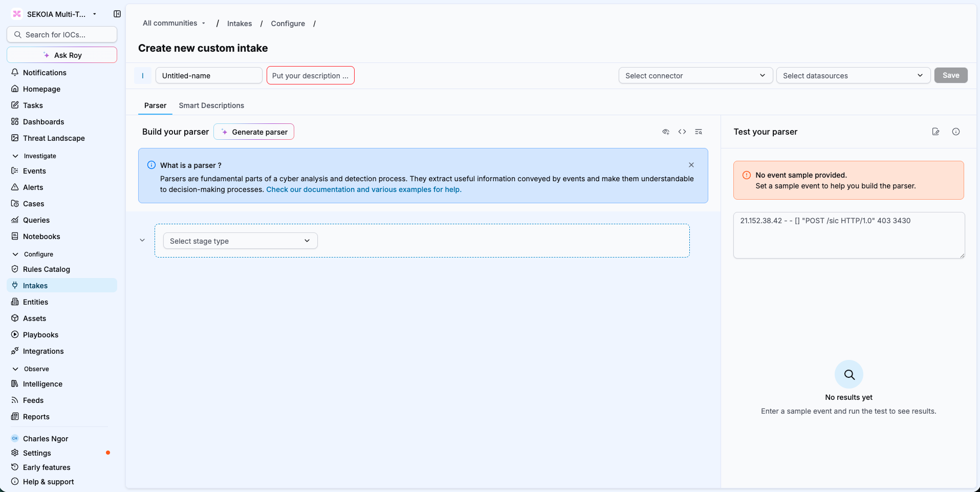Open Integrations icon in sidebar
This screenshot has width=980, height=492.
pos(15,351)
